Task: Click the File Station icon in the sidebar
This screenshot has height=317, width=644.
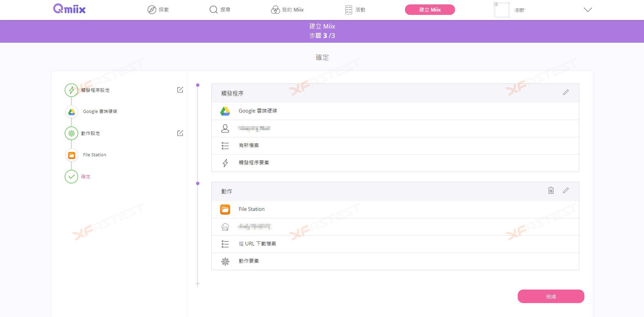Action: coord(71,155)
